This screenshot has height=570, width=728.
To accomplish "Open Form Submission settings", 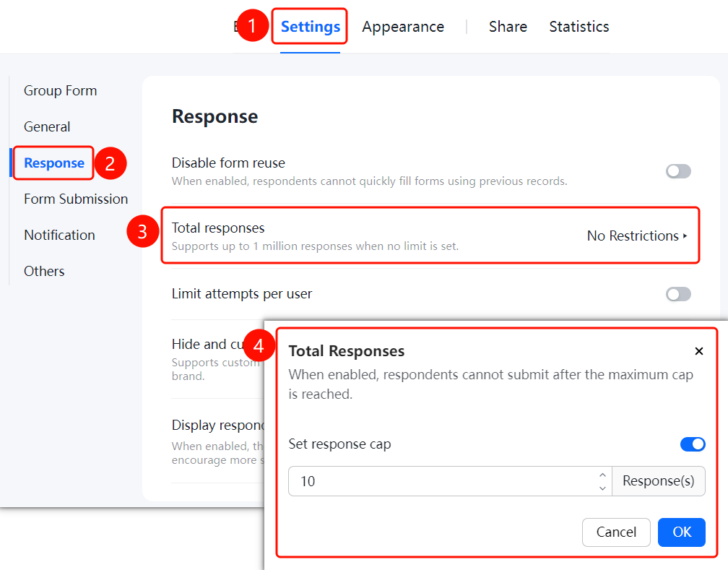I will tap(76, 199).
